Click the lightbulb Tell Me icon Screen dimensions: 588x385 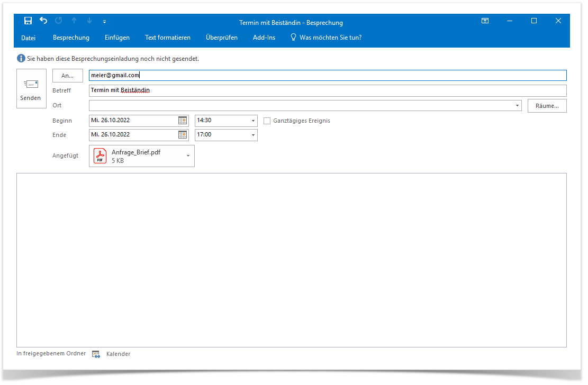click(x=293, y=37)
